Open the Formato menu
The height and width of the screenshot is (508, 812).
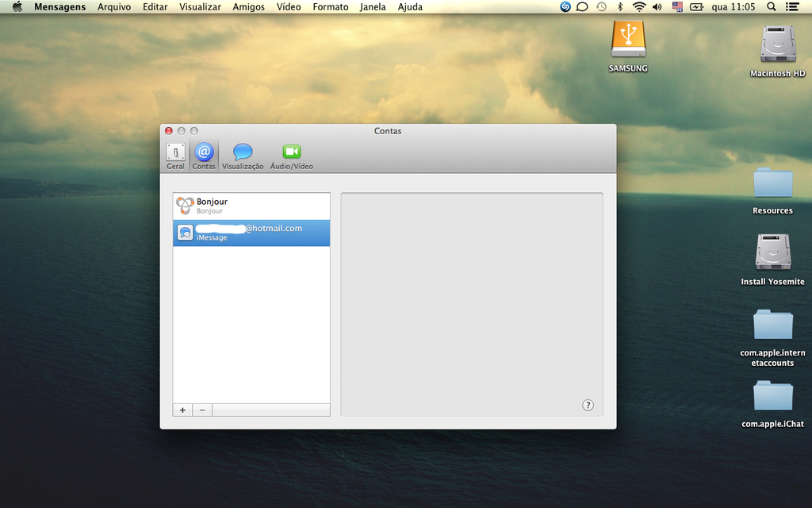tap(331, 6)
